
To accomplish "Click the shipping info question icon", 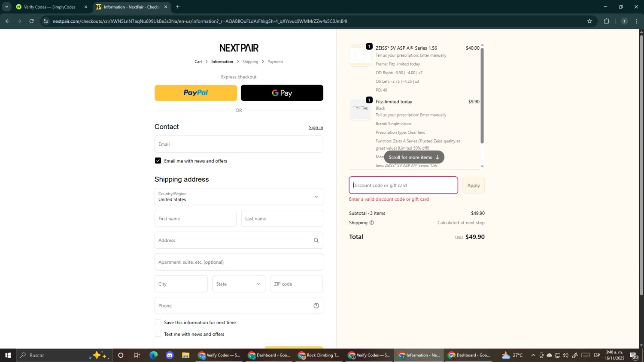I will pos(372,223).
